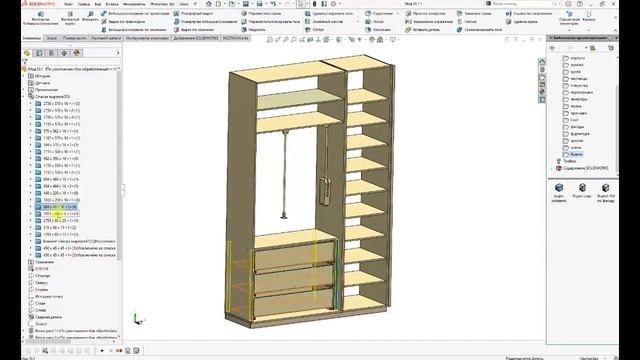Switch to DisplayManager tab icon
Image resolution: width=640 pixels, height=360 pixels.
[77, 53]
